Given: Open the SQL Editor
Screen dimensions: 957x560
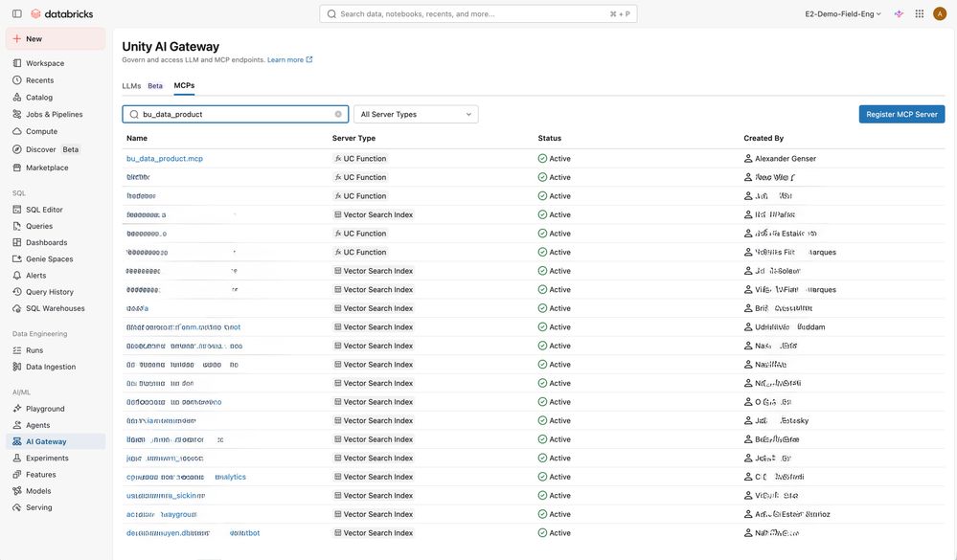Looking at the screenshot, I should [44, 210].
